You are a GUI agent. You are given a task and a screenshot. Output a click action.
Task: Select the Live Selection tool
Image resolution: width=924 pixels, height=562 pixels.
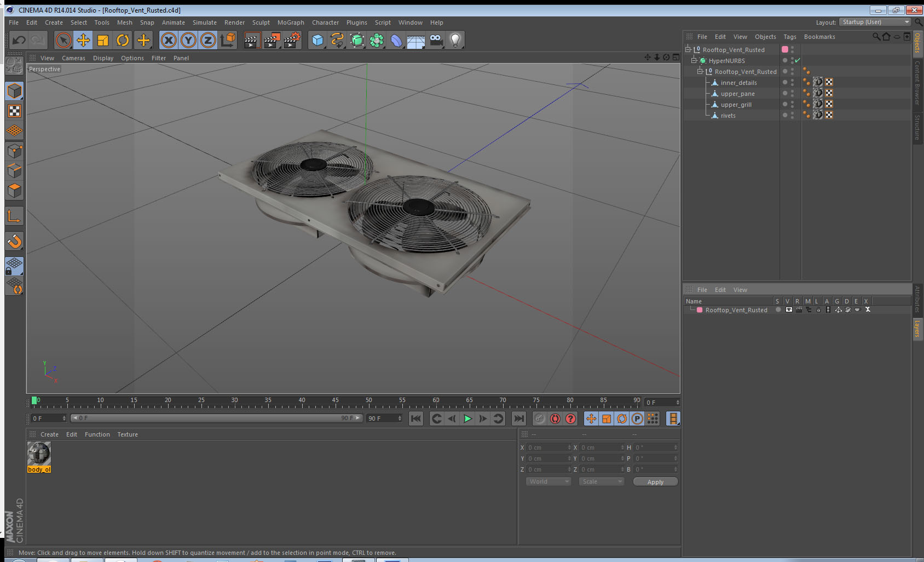[63, 40]
